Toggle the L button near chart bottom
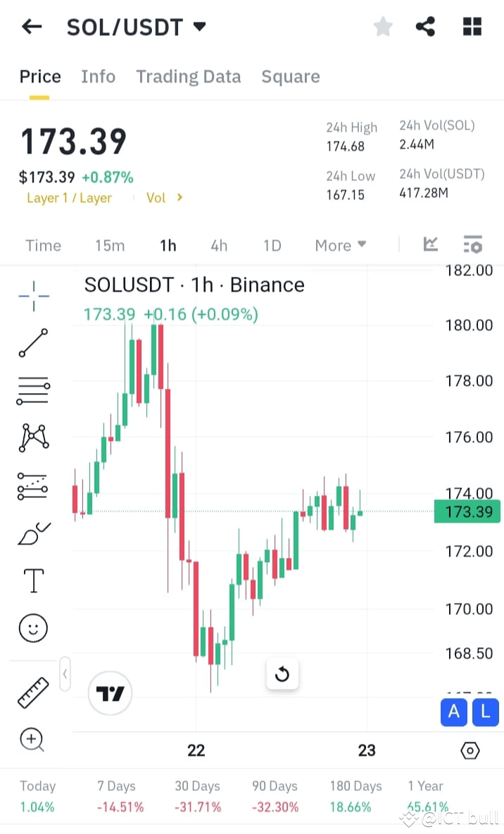504x834 pixels. [485, 712]
